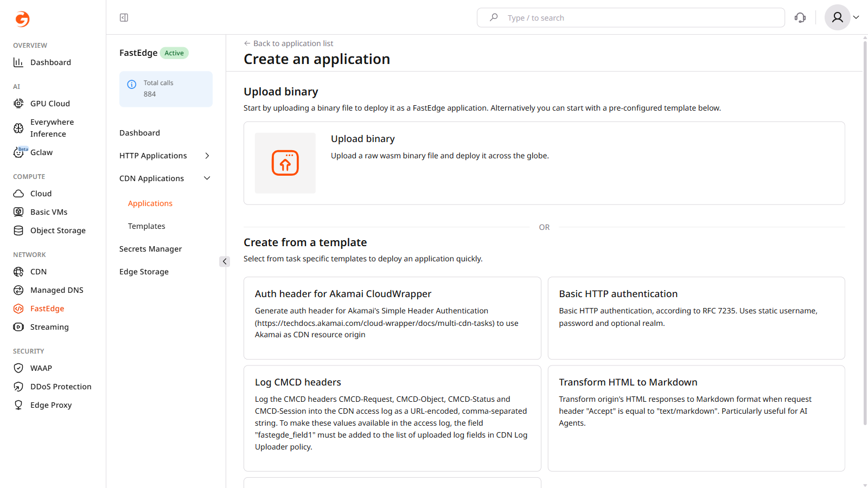Collapse the CDN Applications submenu chevron
This screenshot has height=488, width=868.
[x=207, y=178]
